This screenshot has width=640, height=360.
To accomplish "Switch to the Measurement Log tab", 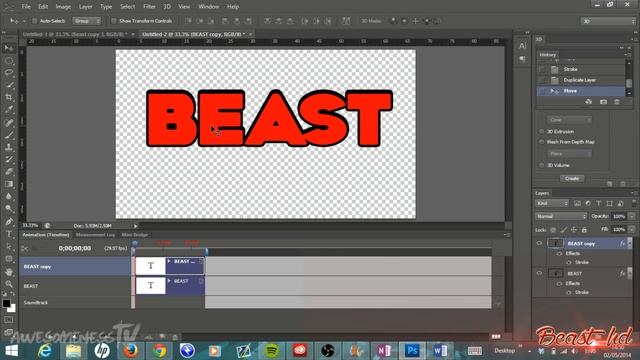I will (96, 235).
